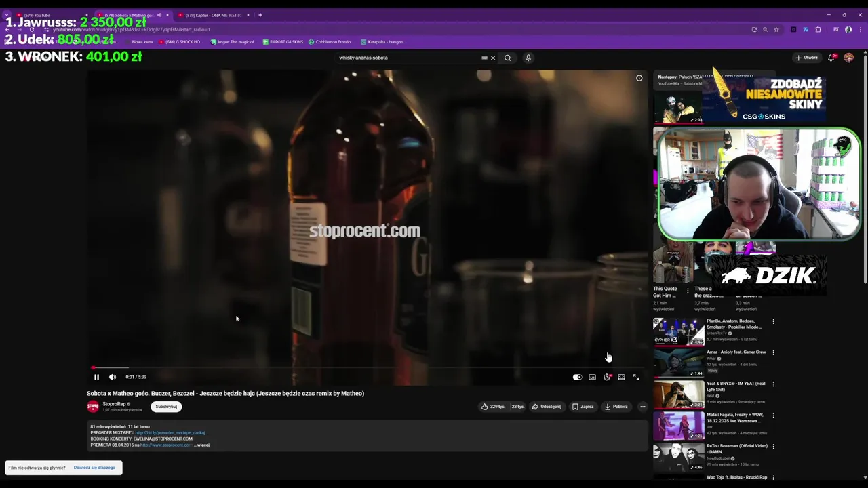Screen dimensions: 868x488
Task: Open options for 'Mata i Fagata' video
Action: 773,415
